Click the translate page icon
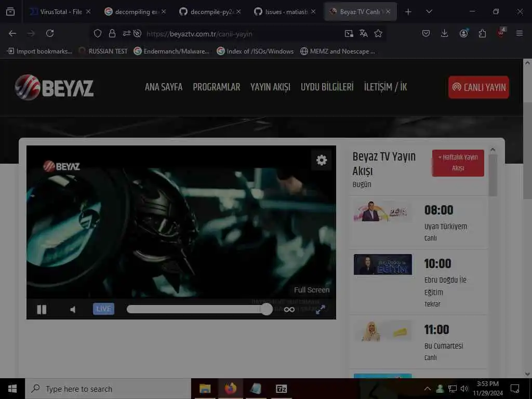The image size is (532, 399). click(x=363, y=33)
